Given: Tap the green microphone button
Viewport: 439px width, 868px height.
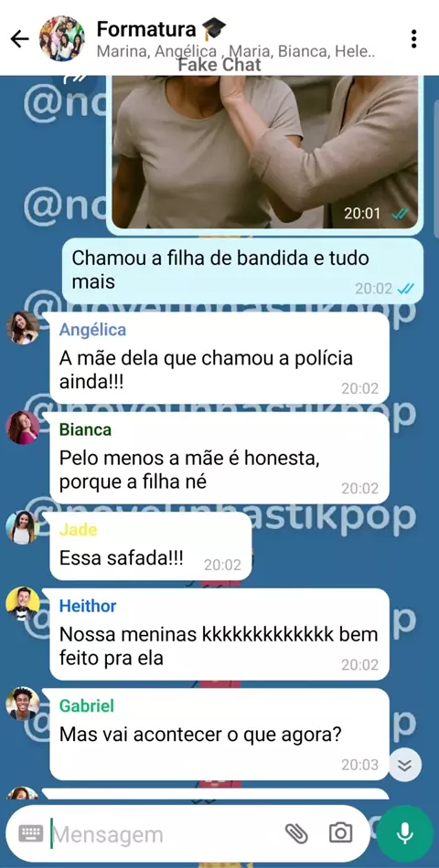Looking at the screenshot, I should [x=405, y=833].
